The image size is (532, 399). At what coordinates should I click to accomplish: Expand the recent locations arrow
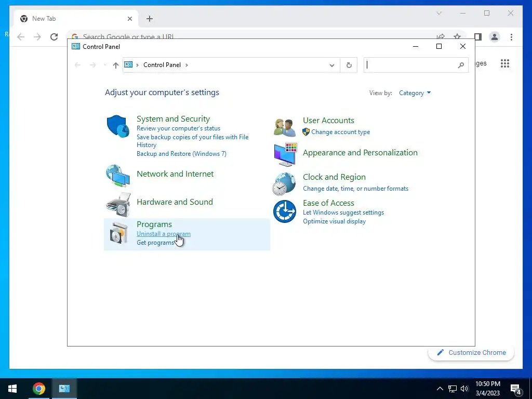point(105,65)
